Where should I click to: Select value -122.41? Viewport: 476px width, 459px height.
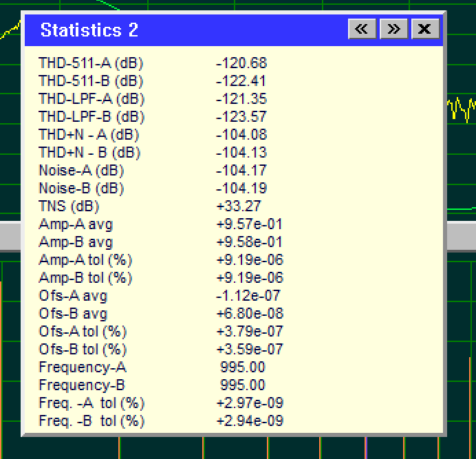tap(241, 81)
